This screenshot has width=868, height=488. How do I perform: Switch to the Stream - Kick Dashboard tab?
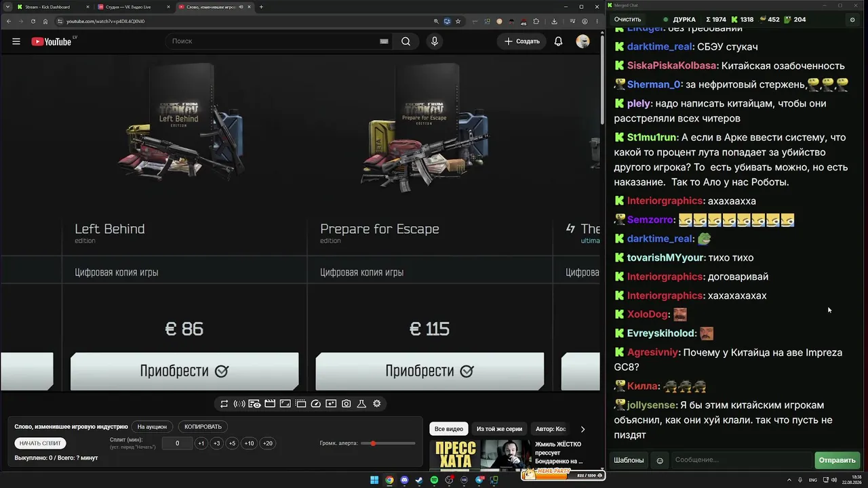coord(53,7)
